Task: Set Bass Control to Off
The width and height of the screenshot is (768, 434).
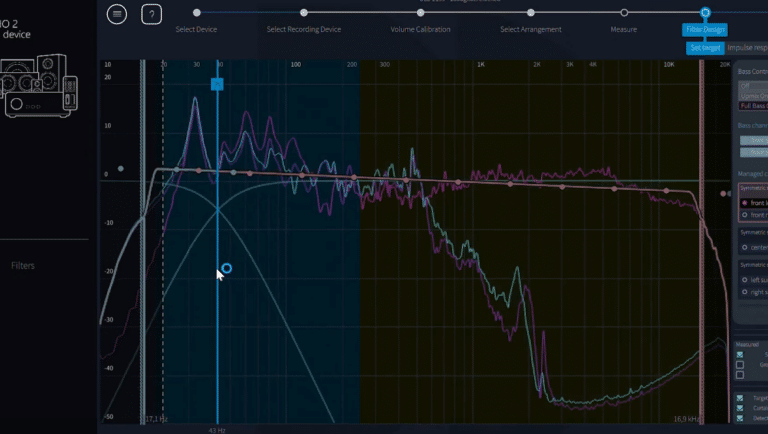Action: (x=753, y=86)
